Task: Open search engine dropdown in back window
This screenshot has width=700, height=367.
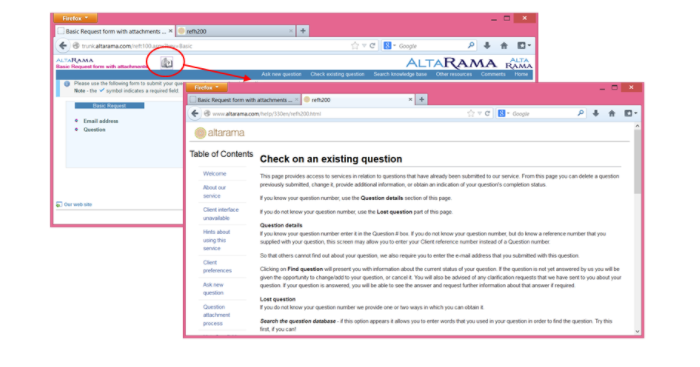Action: click(389, 46)
